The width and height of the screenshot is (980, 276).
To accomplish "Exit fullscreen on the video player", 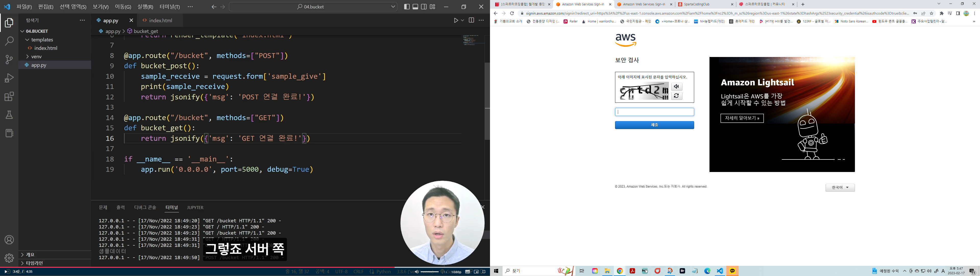I will (x=484, y=272).
